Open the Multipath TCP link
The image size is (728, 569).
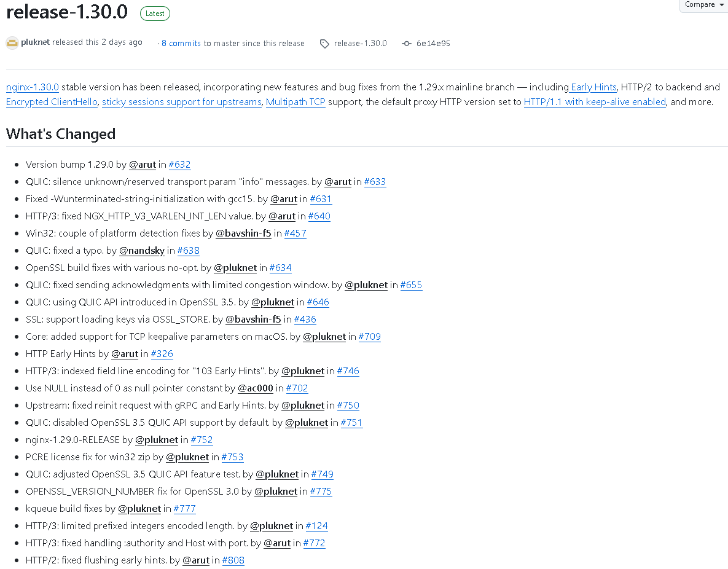click(x=296, y=101)
